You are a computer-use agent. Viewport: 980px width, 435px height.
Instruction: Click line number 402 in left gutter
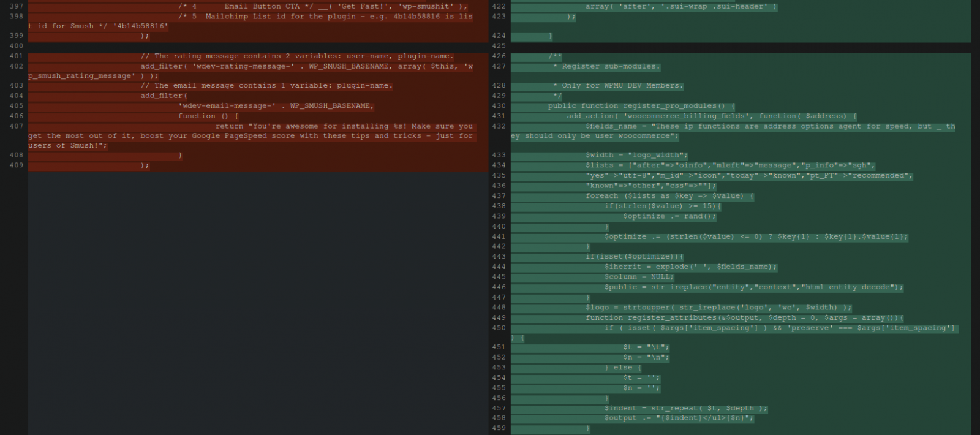coord(16,66)
